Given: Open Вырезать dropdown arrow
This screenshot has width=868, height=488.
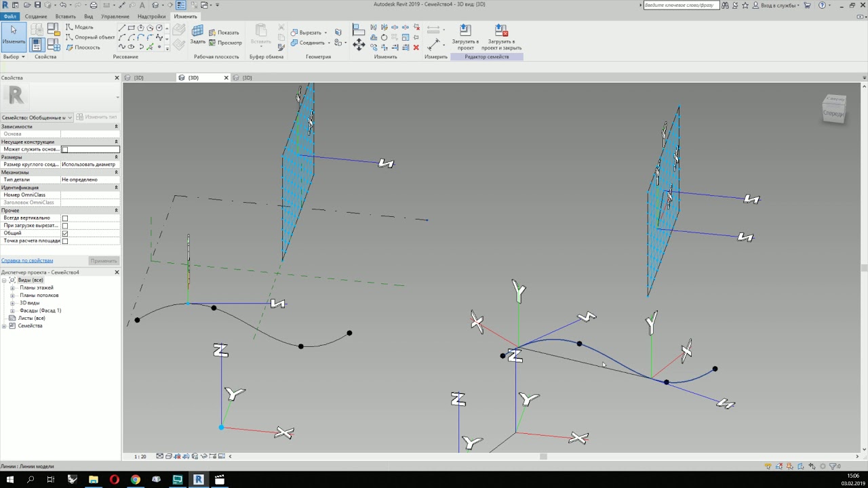Looking at the screenshot, I should 326,33.
